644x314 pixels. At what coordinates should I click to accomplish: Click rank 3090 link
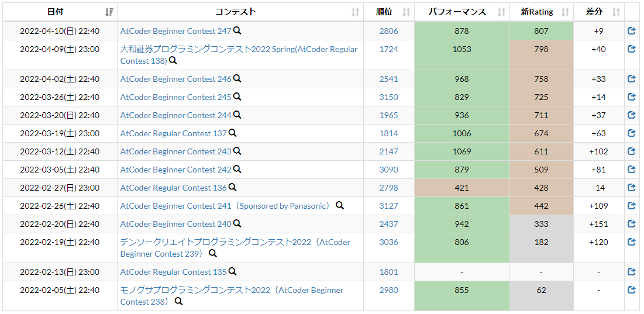[388, 169]
